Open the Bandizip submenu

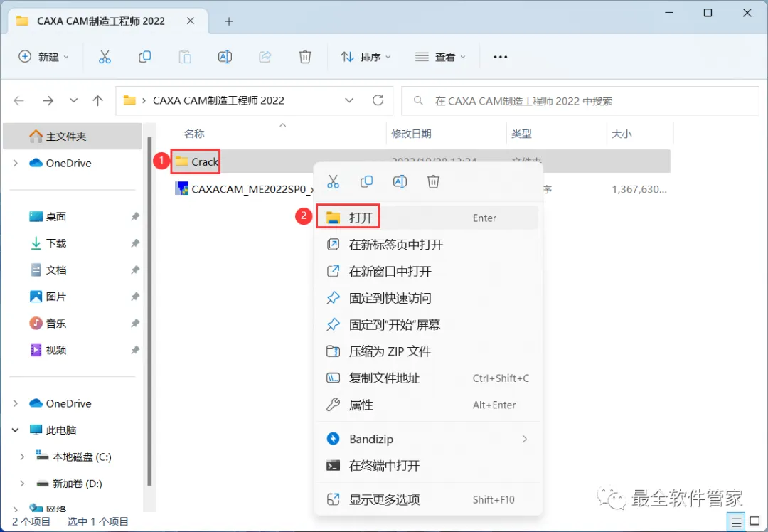click(x=427, y=439)
